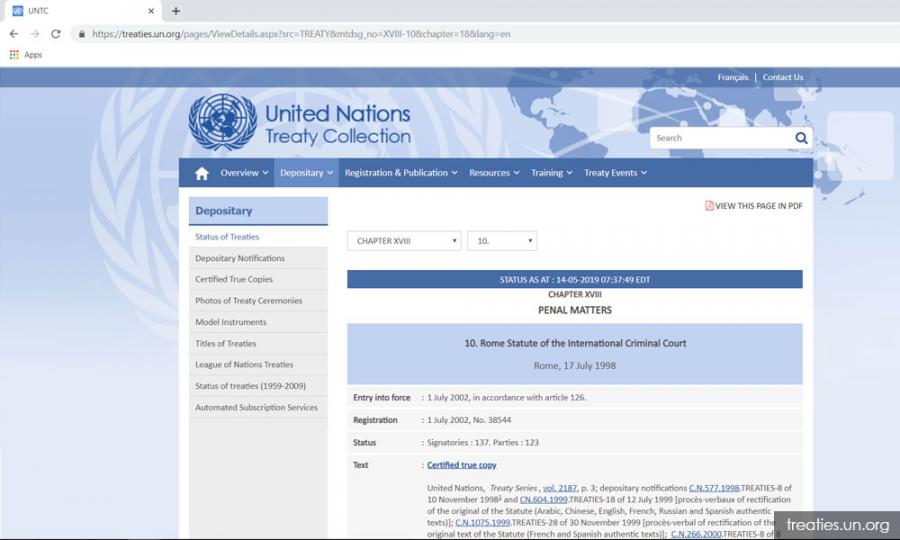
Task: Open the Certified true copy link
Action: (462, 465)
